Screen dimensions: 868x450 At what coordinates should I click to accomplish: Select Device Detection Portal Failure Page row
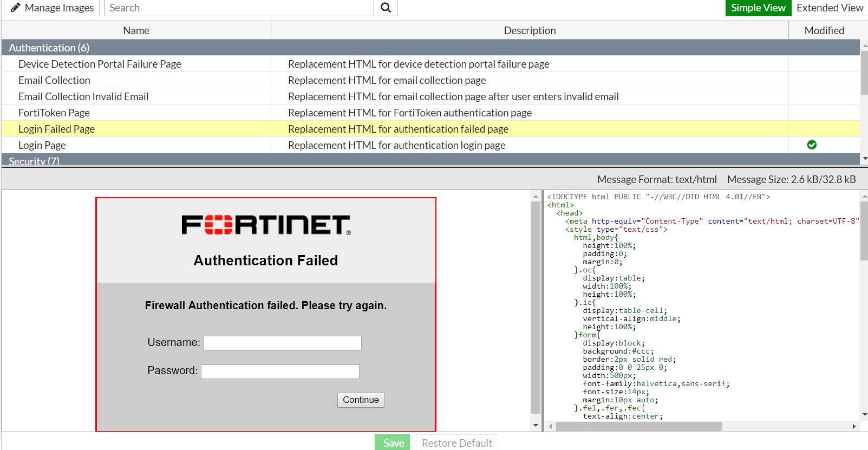point(430,64)
